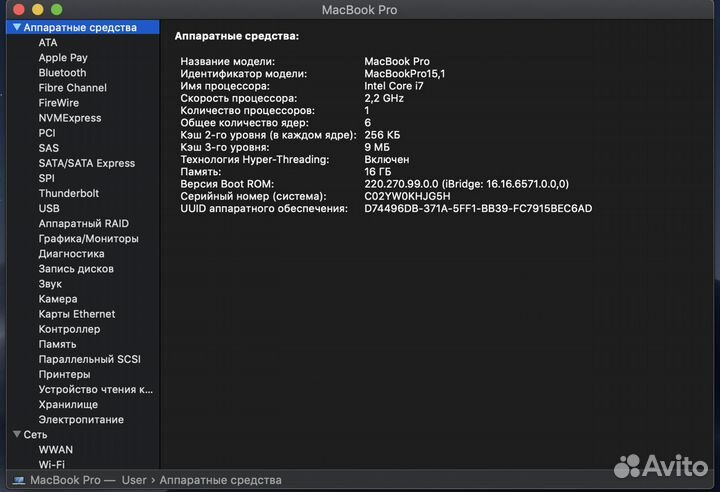Close the MacBook Pro window

click(19, 9)
